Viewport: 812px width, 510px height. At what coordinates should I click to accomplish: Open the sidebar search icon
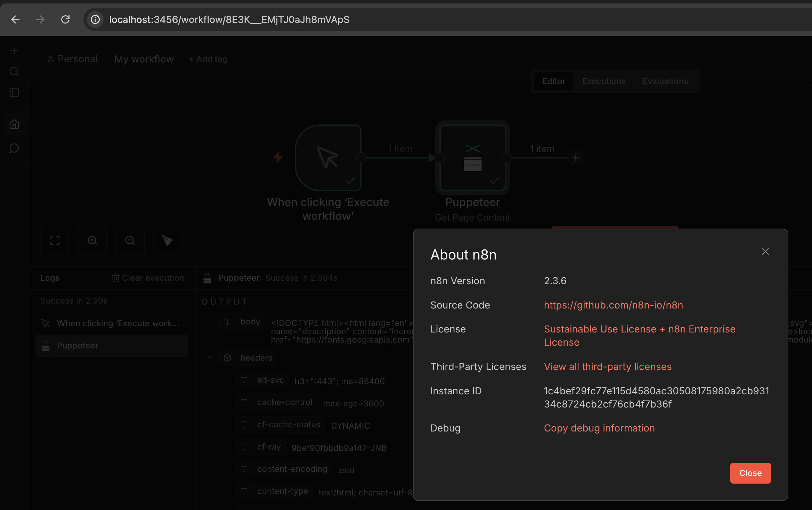click(x=14, y=72)
